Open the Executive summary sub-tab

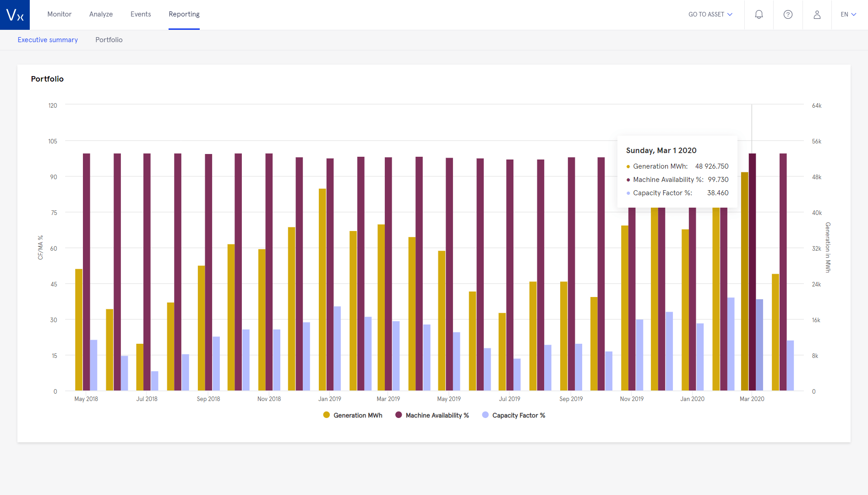click(x=48, y=40)
